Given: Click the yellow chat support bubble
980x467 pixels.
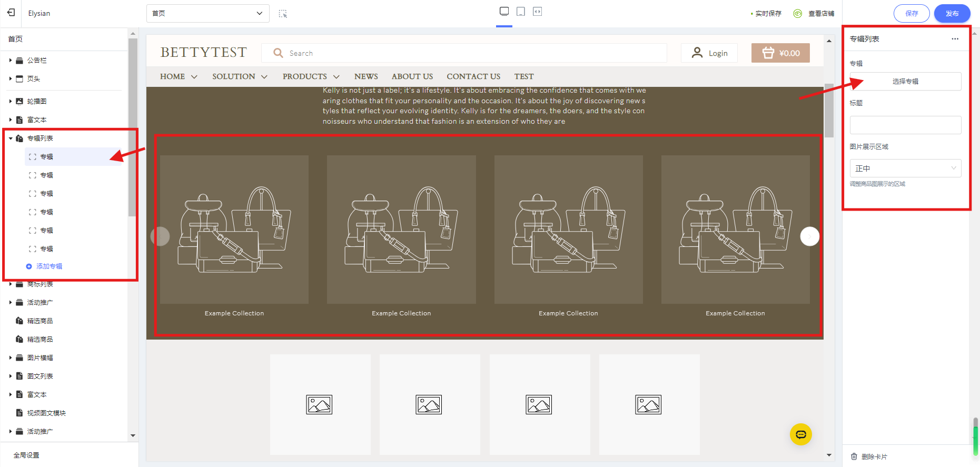Looking at the screenshot, I should [x=800, y=434].
